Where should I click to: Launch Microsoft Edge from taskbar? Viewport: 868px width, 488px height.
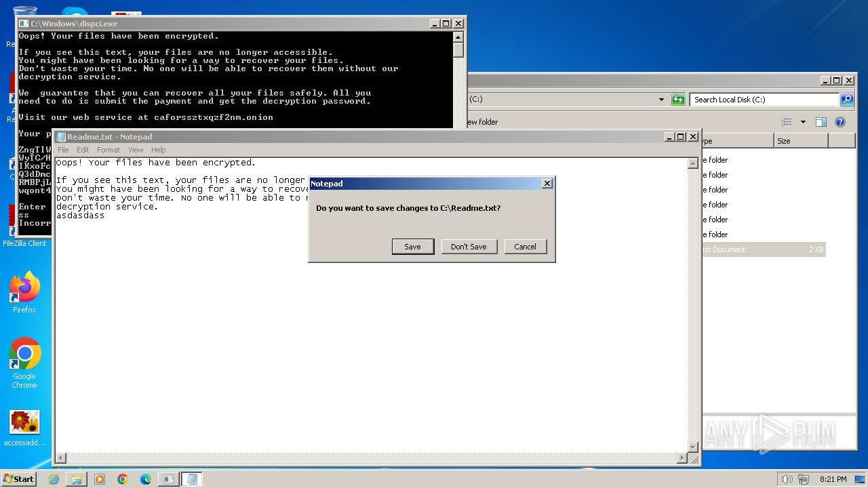click(x=146, y=479)
